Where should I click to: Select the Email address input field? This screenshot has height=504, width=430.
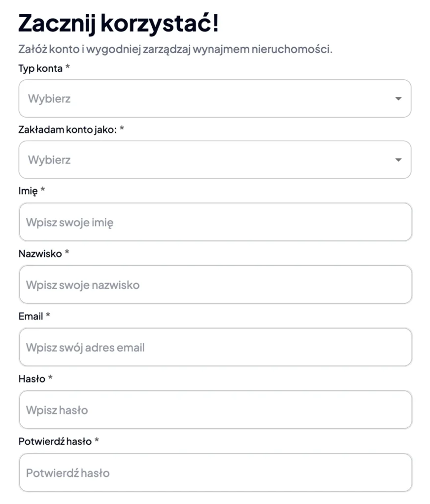pos(215,347)
